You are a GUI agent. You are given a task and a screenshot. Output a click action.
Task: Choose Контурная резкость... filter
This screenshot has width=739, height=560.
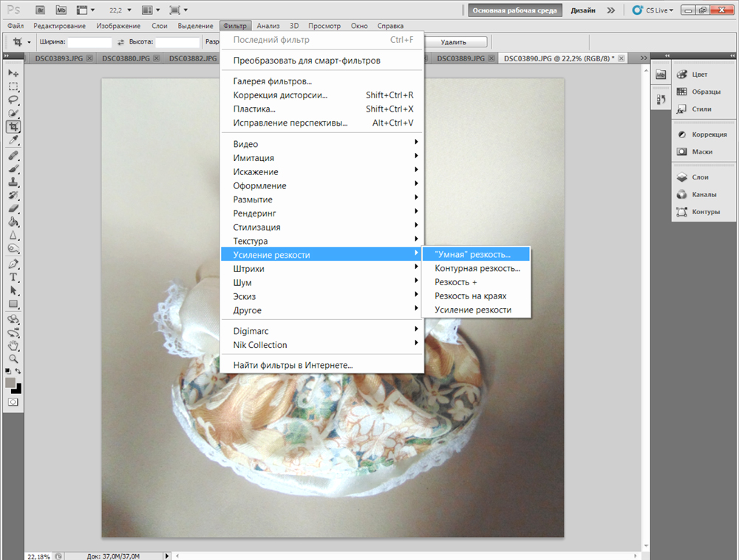476,268
